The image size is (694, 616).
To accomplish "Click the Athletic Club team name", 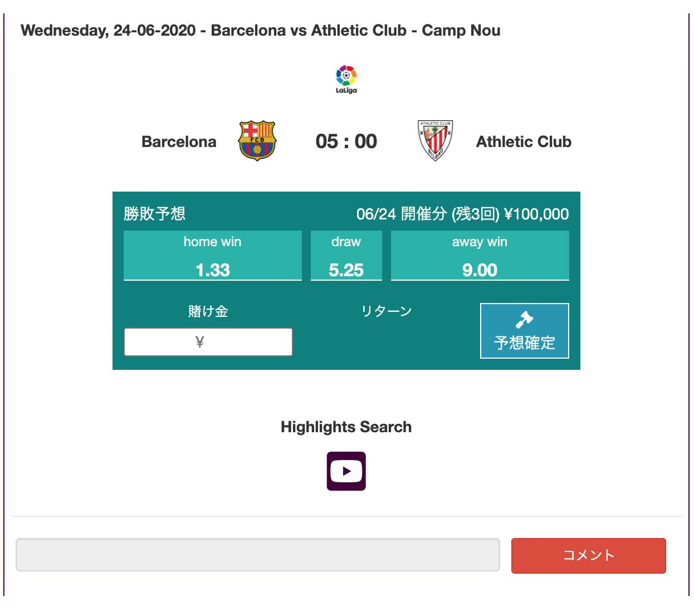I will (524, 141).
